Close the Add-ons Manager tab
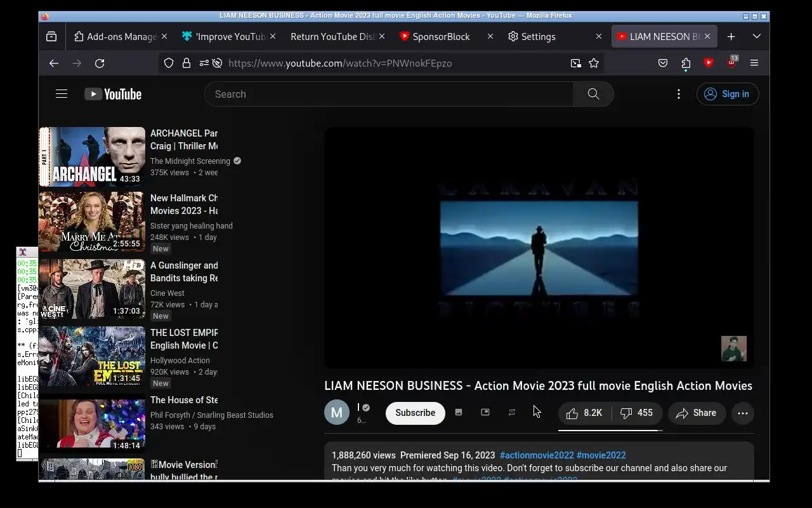812x508 pixels. (165, 37)
